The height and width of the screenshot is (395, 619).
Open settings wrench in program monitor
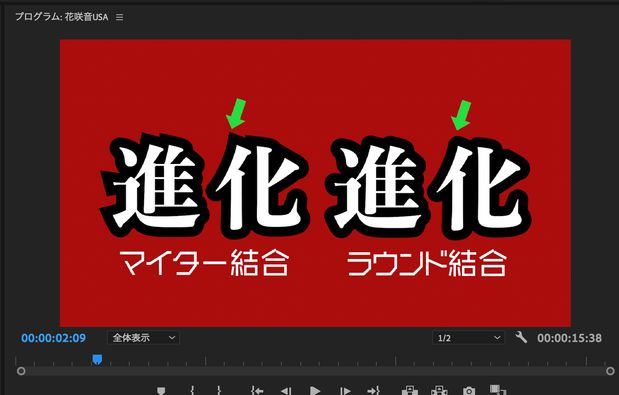[x=521, y=337]
